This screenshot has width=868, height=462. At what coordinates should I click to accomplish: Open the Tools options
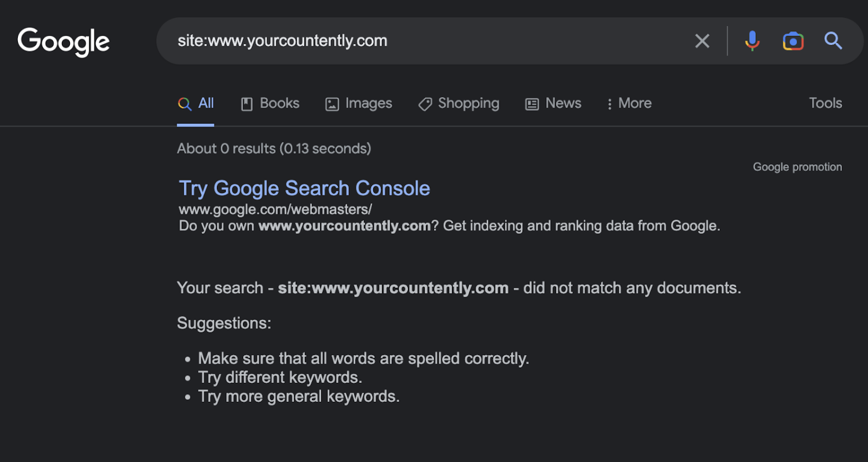tap(825, 104)
